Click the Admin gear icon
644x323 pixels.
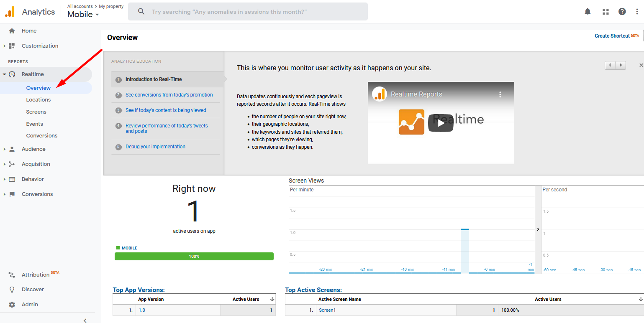(x=12, y=305)
